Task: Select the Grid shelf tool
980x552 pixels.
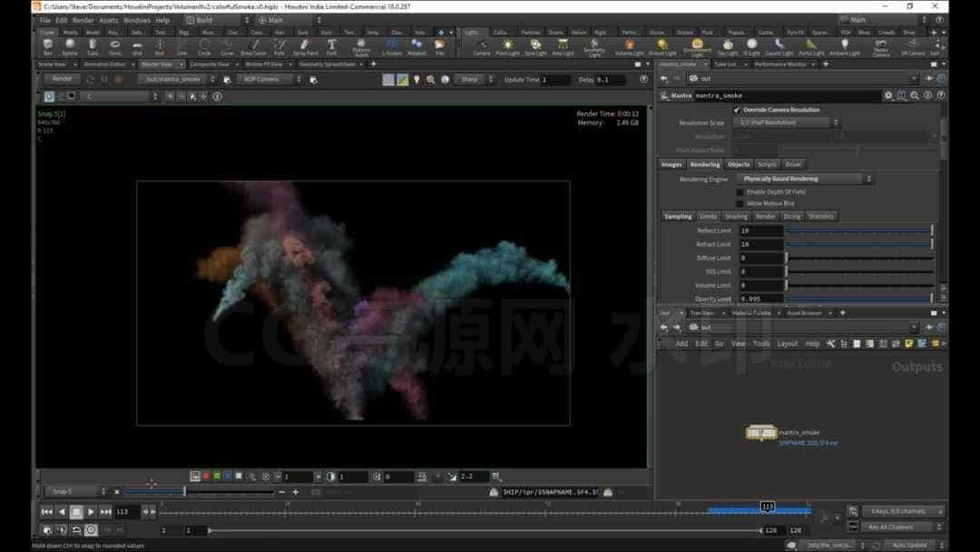Action: tap(138, 47)
